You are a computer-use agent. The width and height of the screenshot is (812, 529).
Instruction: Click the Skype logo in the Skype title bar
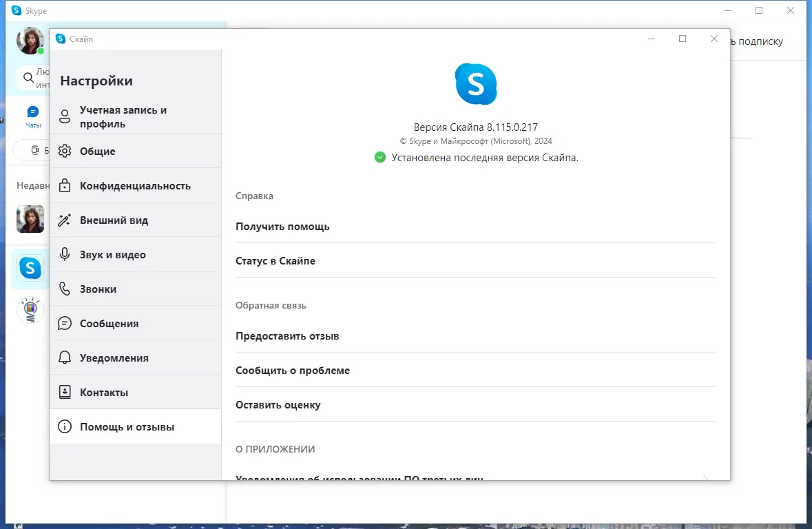point(17,10)
